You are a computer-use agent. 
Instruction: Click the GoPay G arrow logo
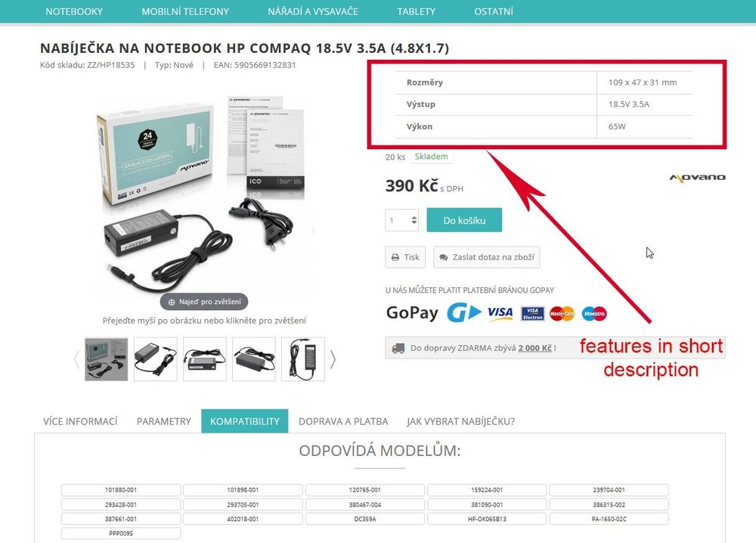pos(464,312)
